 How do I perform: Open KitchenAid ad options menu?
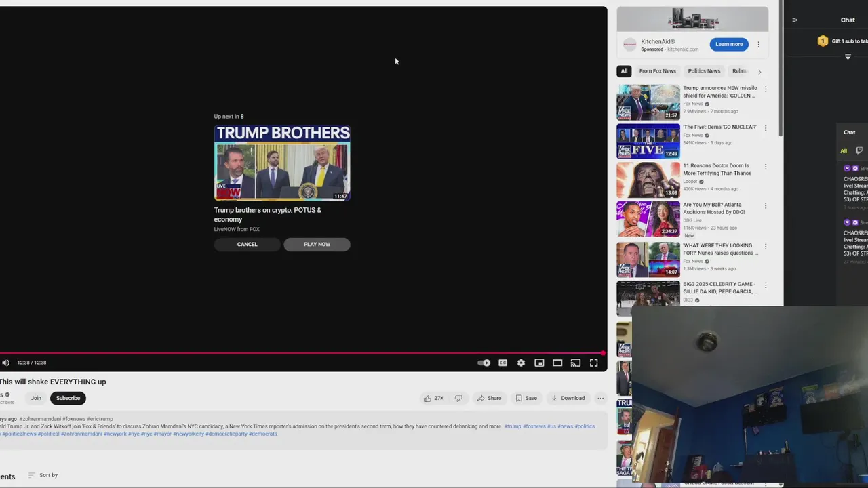pyautogui.click(x=758, y=44)
